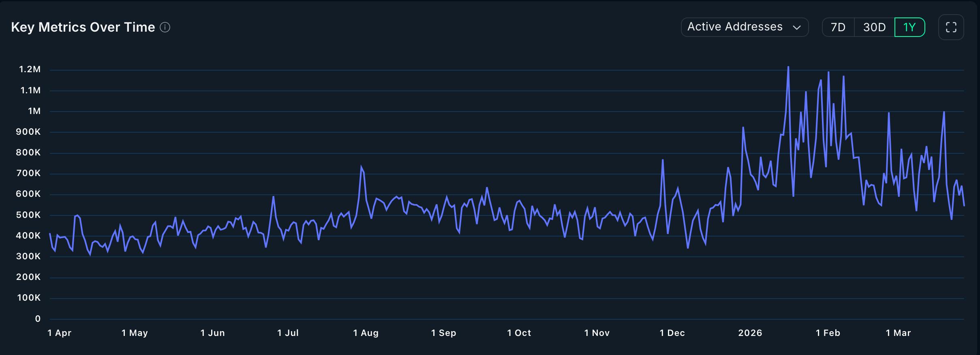Click the '1 May' x-axis label

tap(135, 333)
